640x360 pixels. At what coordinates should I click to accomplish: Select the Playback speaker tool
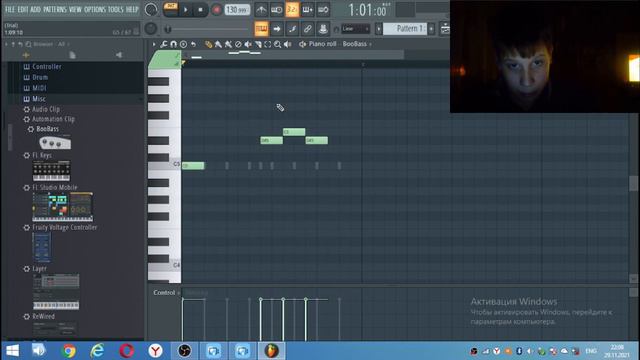[x=288, y=44]
